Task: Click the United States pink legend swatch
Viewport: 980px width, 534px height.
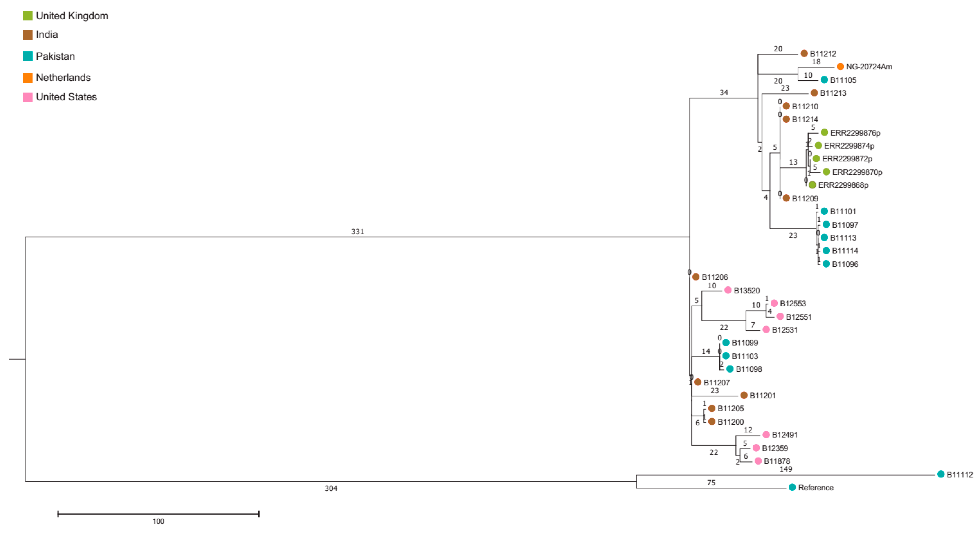Action: pos(27,97)
